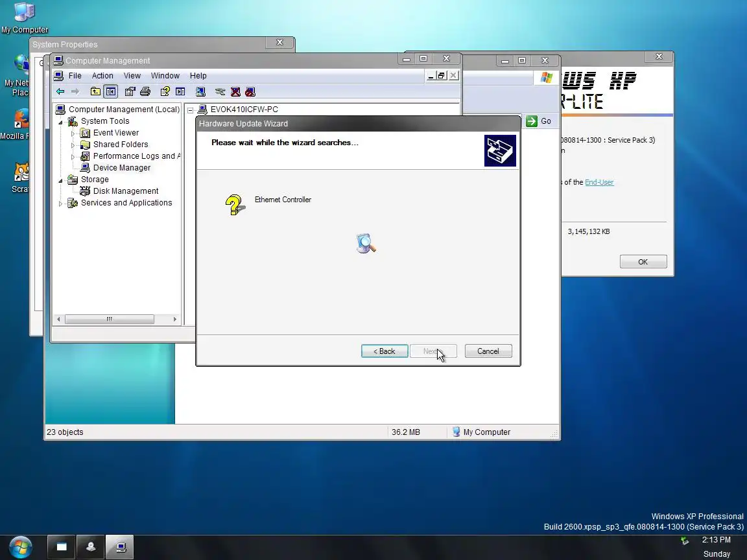
Task: Click the first taskbar window button
Action: click(61, 546)
